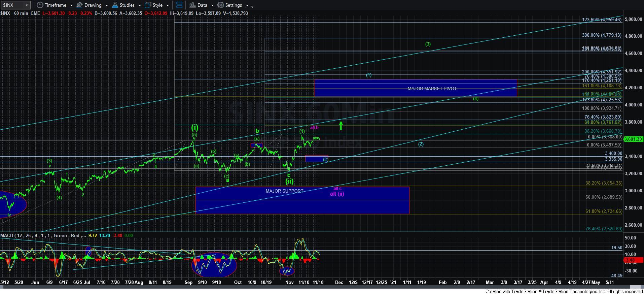644x294 pixels.
Task: Click the Style icon
Action: 148,5
